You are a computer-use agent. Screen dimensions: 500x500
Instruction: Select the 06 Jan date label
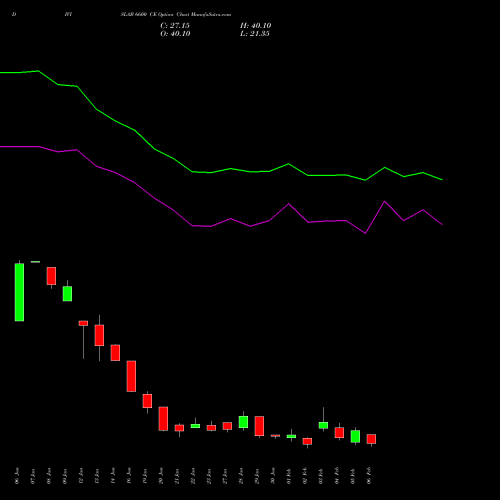[x=17, y=476]
